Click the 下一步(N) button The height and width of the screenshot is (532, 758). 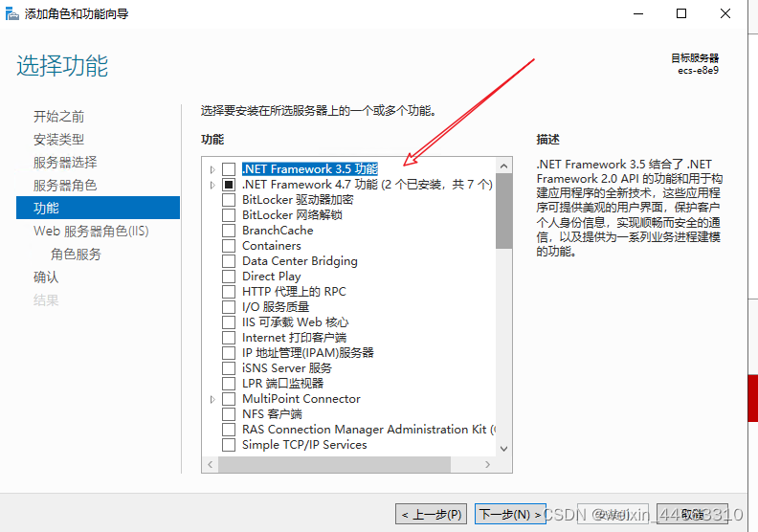click(509, 514)
